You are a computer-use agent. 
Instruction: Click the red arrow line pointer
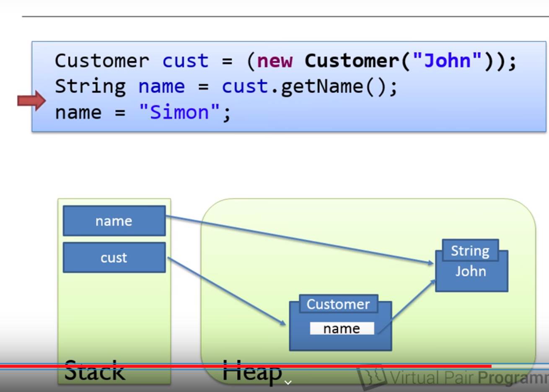31,101
